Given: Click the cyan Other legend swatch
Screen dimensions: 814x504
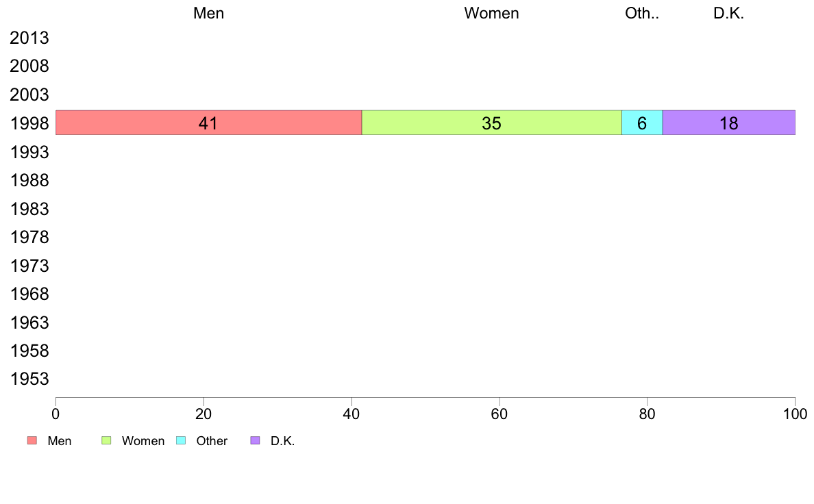Looking at the screenshot, I should point(181,440).
